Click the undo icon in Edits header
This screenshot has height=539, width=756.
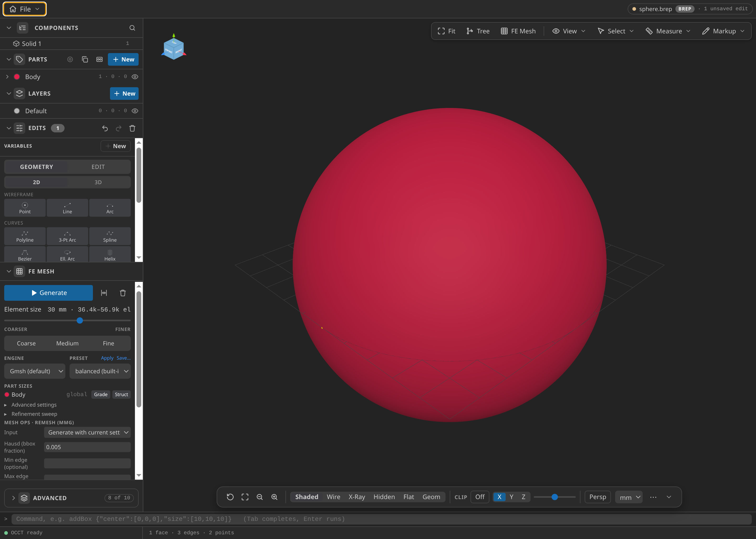point(105,128)
